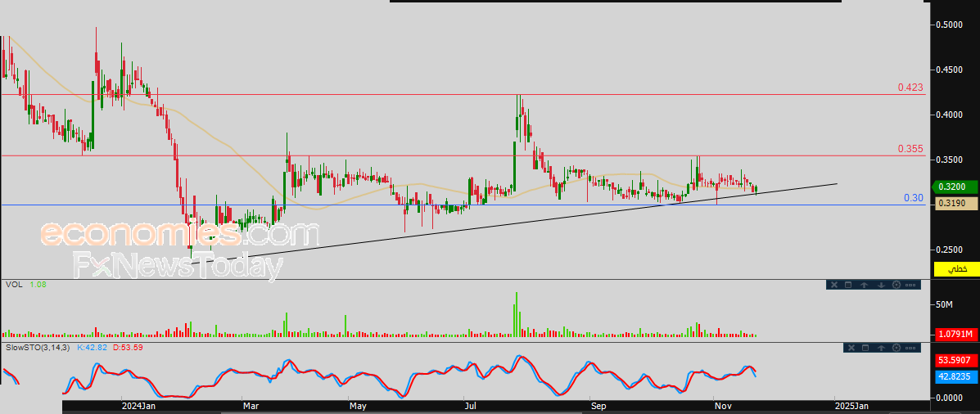The height and width of the screenshot is (414, 980).
Task: Move the VOL panel down
Action: click(881, 285)
